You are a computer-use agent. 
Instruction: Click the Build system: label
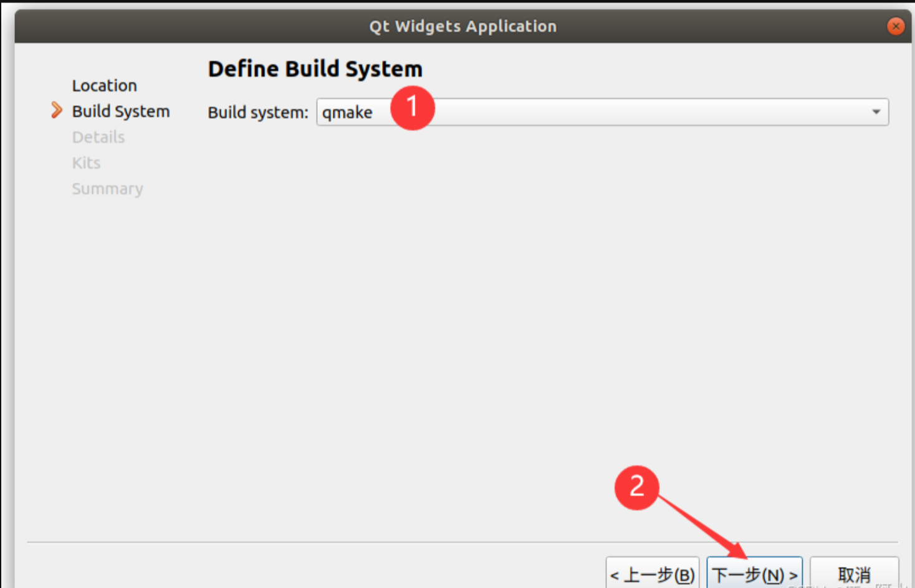coord(258,112)
